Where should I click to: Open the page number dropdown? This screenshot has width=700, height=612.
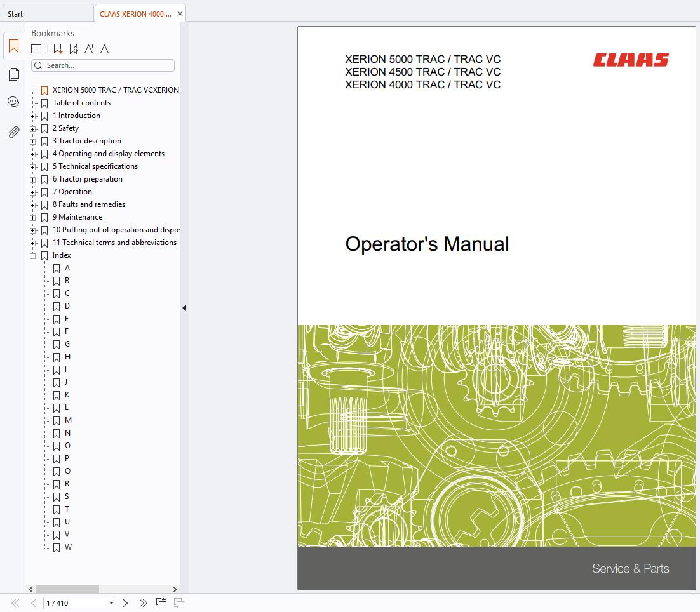click(x=112, y=603)
